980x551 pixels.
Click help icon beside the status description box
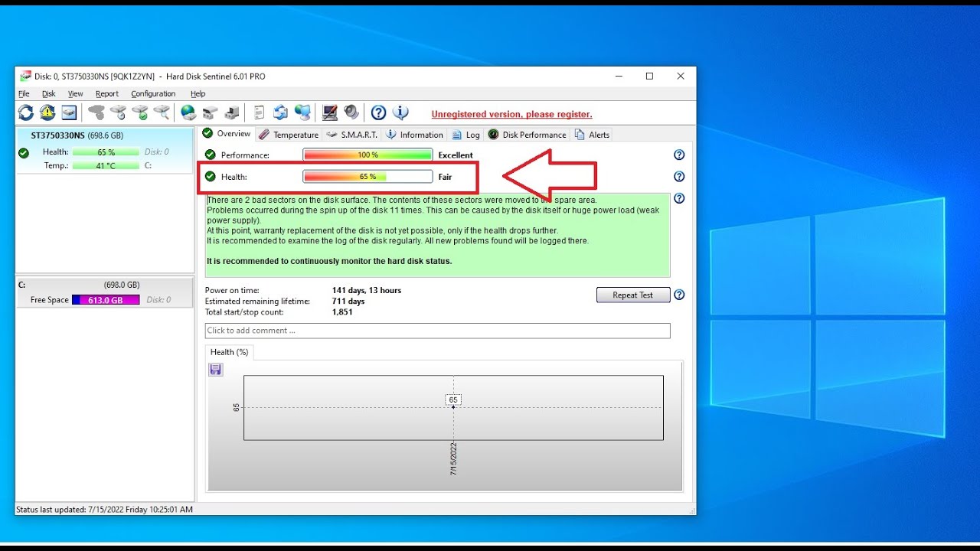tap(679, 198)
